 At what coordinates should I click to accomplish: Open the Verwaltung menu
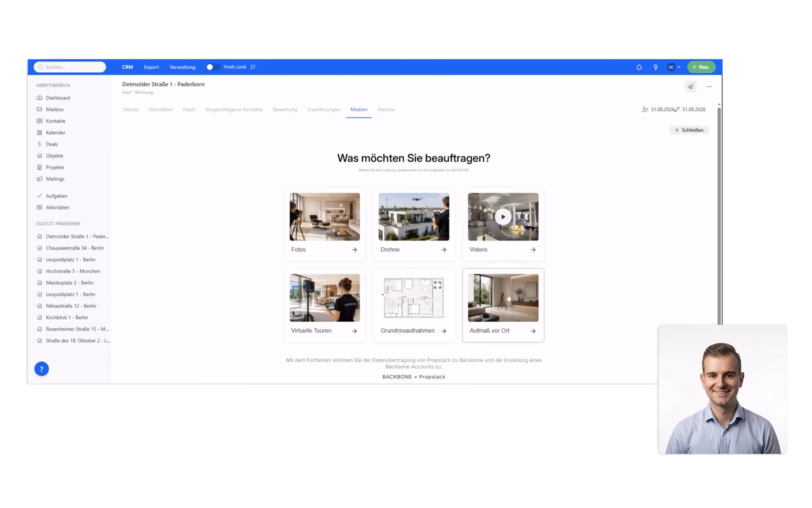[182, 67]
